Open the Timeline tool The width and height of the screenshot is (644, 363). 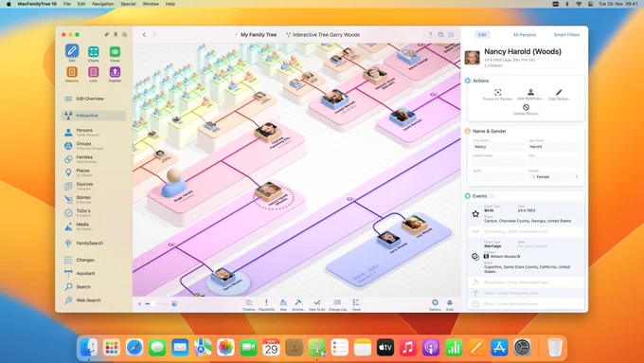pos(249,304)
